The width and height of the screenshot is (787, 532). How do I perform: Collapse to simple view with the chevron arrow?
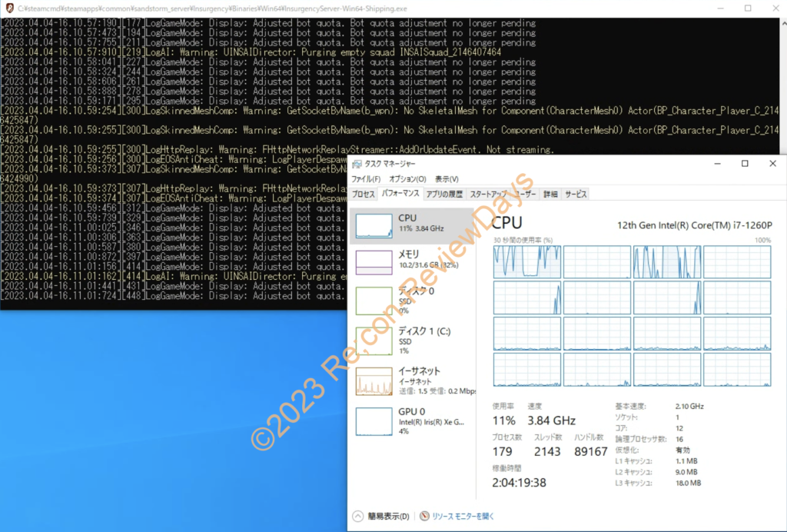[x=358, y=516]
